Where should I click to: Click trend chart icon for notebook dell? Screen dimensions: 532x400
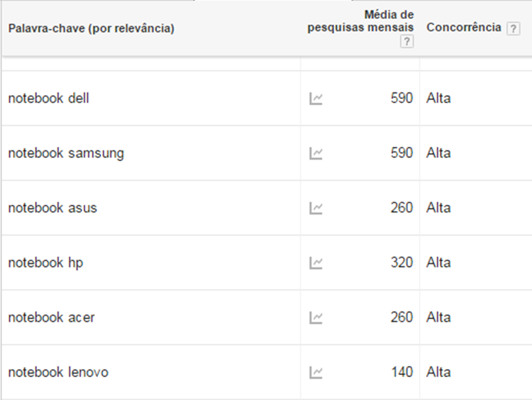click(316, 98)
